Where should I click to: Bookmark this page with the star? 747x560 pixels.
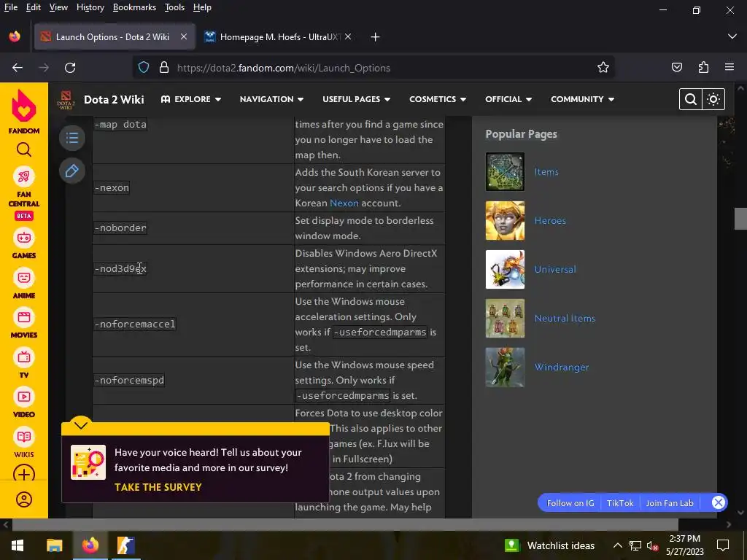603,68
